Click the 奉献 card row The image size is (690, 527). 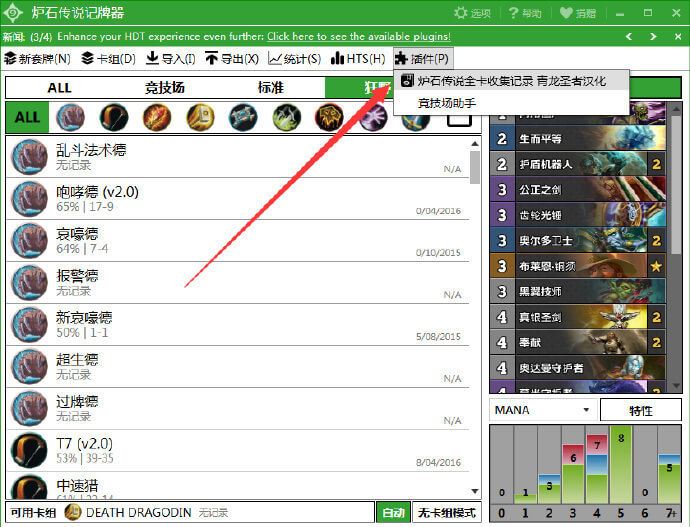point(578,343)
